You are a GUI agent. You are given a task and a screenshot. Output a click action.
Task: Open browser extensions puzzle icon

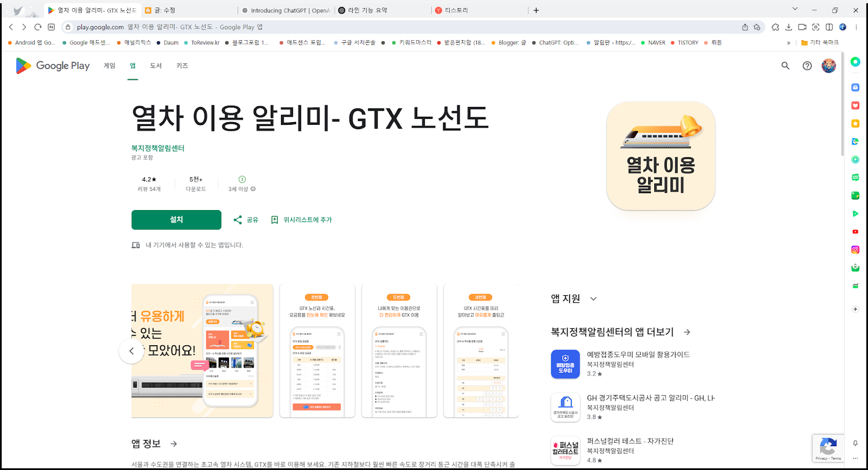pyautogui.click(x=775, y=27)
